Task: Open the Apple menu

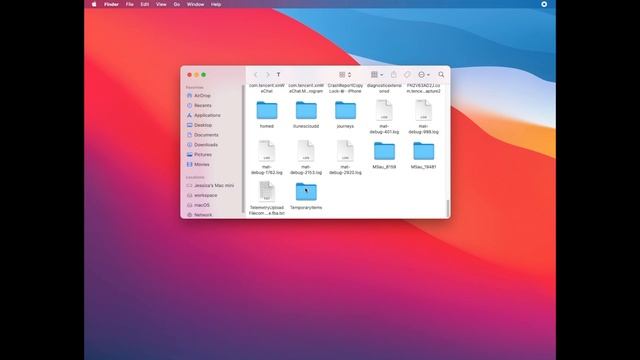Action: coord(94,4)
